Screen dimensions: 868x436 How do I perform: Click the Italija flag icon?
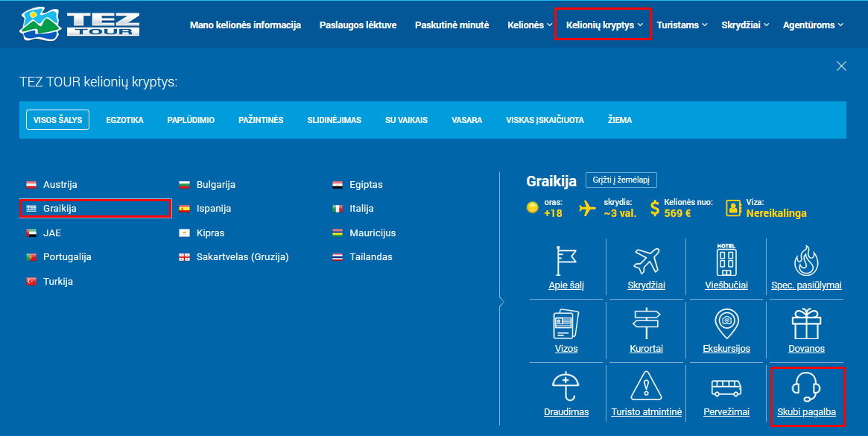(337, 209)
